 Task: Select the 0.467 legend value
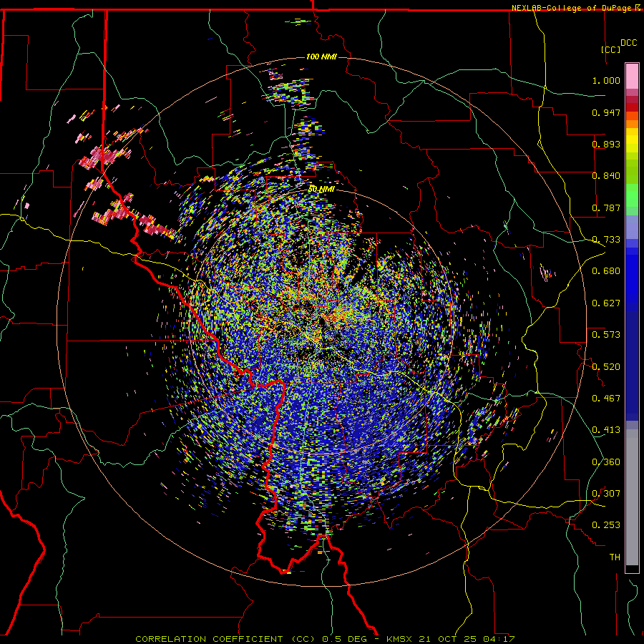pos(606,398)
